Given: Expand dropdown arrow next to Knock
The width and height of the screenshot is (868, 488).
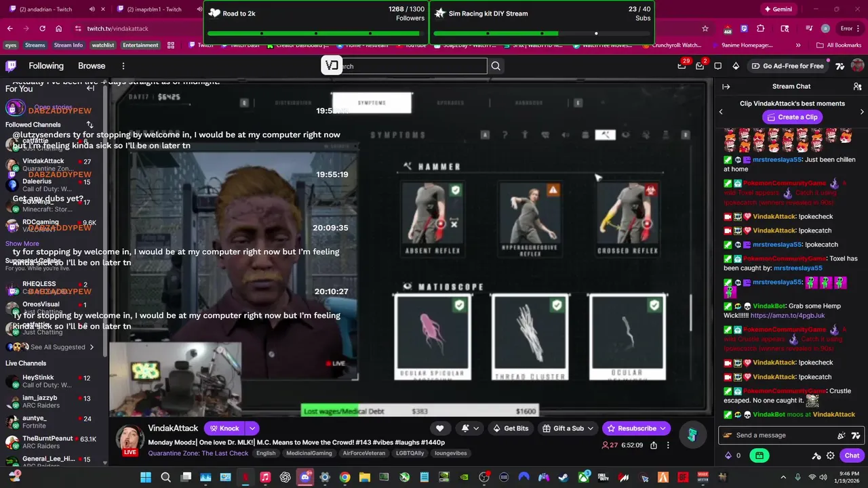Looking at the screenshot, I should 252,428.
